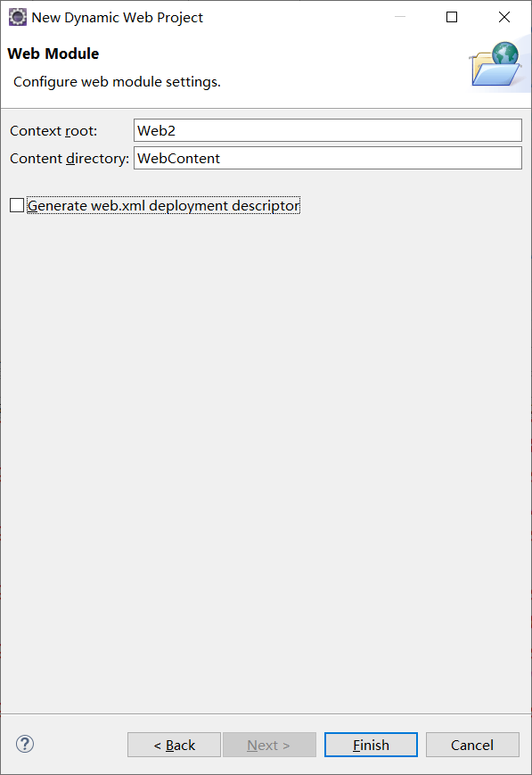Close the dialog with the X icon
This screenshot has height=775, width=532.
(504, 17)
